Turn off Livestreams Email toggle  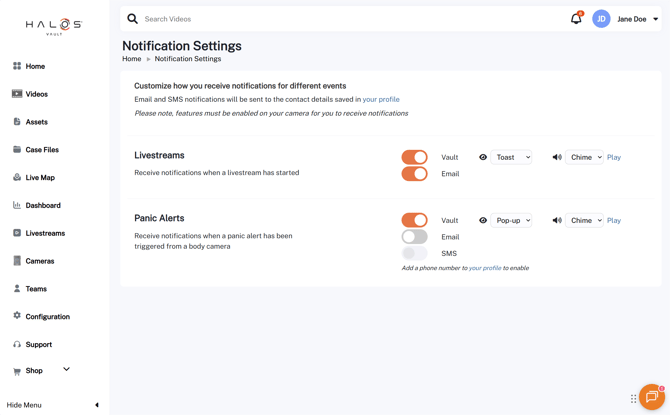click(414, 174)
